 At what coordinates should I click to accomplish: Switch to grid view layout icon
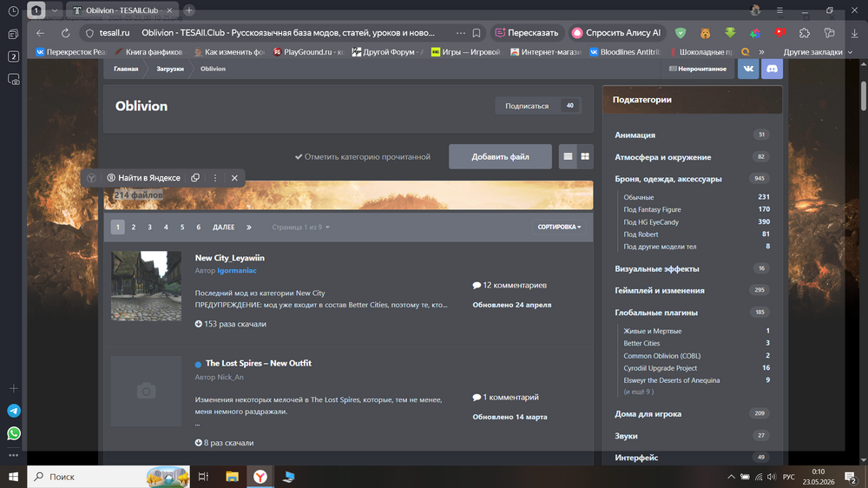(585, 157)
